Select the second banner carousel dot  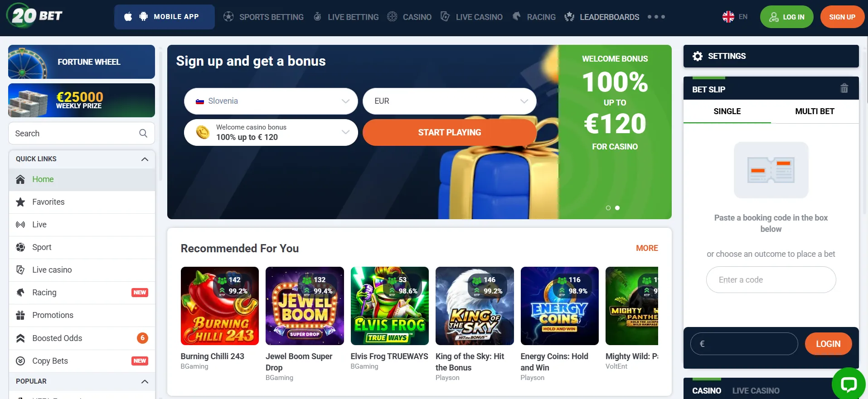point(617,208)
